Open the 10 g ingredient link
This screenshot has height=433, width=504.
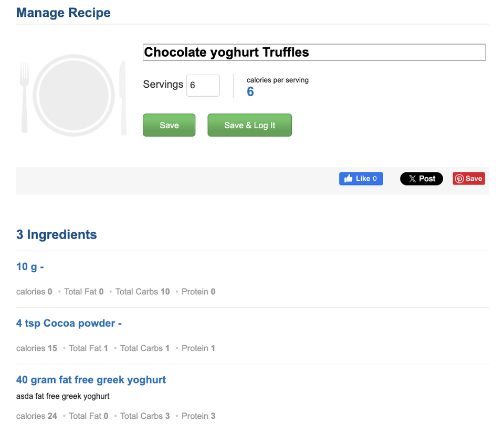coord(30,267)
